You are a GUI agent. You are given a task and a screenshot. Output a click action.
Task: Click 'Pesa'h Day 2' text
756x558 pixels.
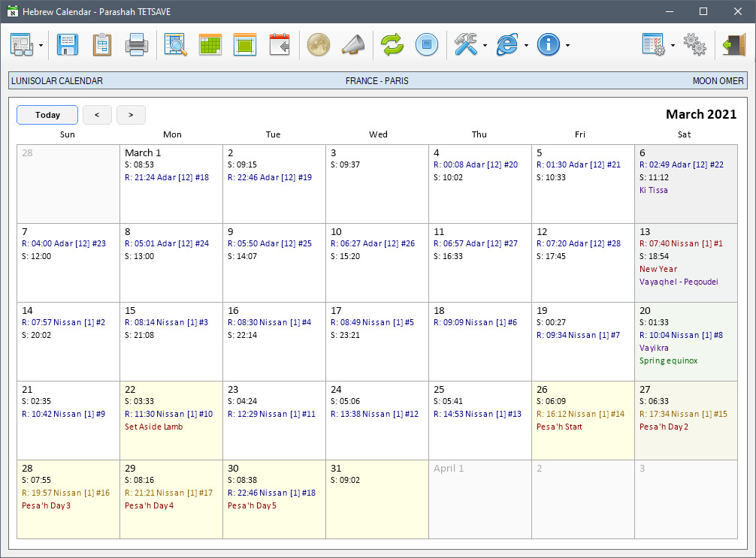pos(664,427)
